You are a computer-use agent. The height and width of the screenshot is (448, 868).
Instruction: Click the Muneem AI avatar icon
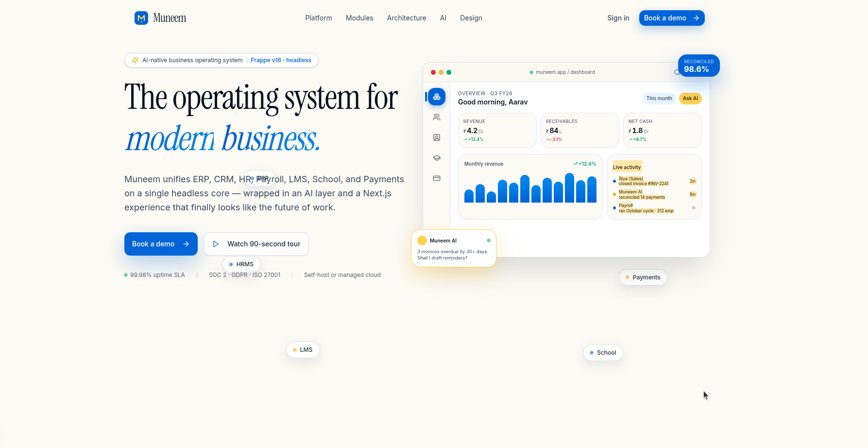tap(422, 241)
